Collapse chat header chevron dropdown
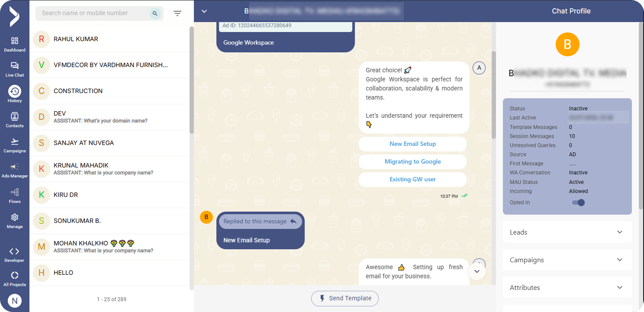The height and width of the screenshot is (312, 644). tap(204, 11)
